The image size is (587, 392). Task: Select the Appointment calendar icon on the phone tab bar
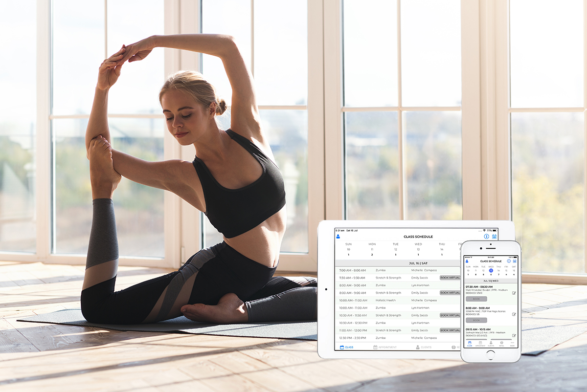point(480,345)
